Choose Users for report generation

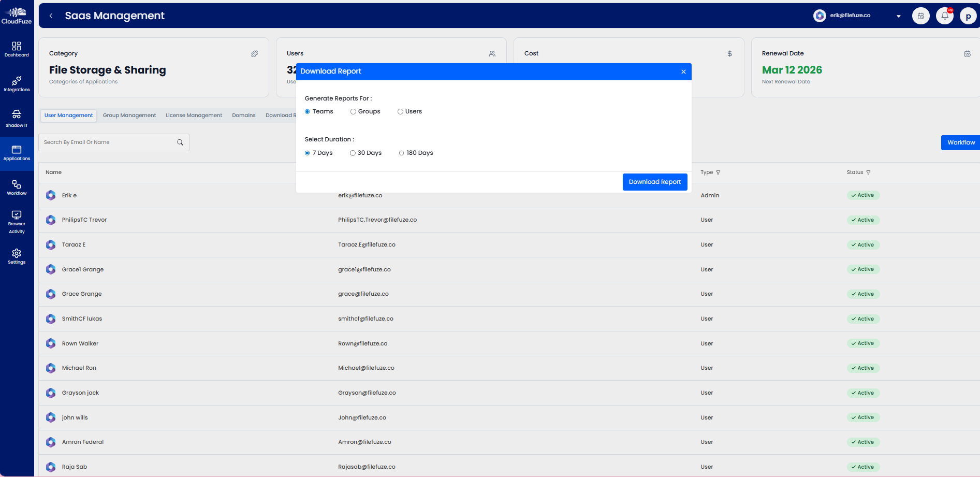[x=400, y=111]
